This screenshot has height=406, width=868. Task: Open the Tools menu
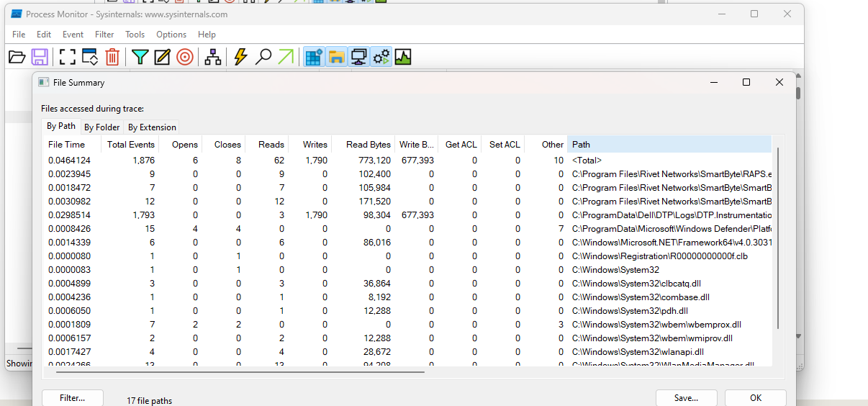(x=135, y=35)
